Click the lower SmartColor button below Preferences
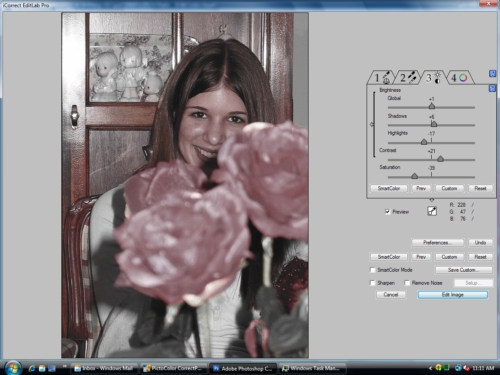Image resolution: width=500 pixels, height=375 pixels. pos(389,257)
